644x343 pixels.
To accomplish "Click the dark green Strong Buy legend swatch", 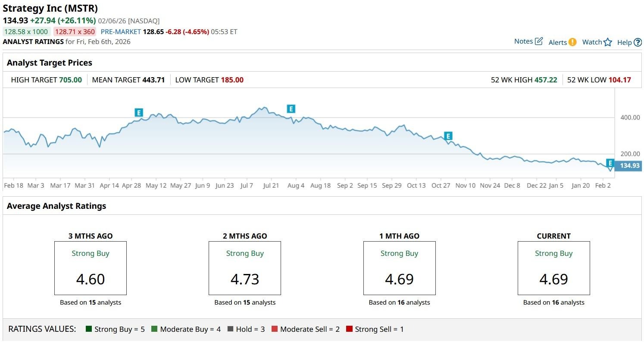I will coord(89,329).
